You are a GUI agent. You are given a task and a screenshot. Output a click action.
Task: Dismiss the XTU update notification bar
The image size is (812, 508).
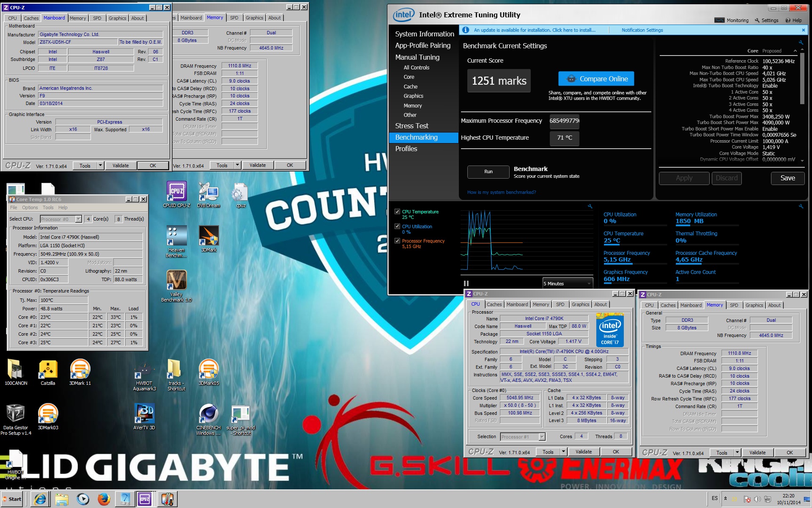point(803,30)
